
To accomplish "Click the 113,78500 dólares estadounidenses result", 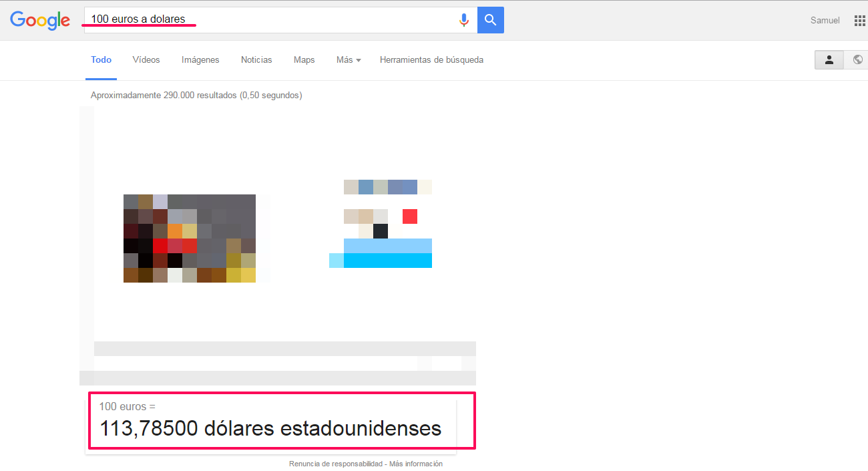I will point(270,428).
